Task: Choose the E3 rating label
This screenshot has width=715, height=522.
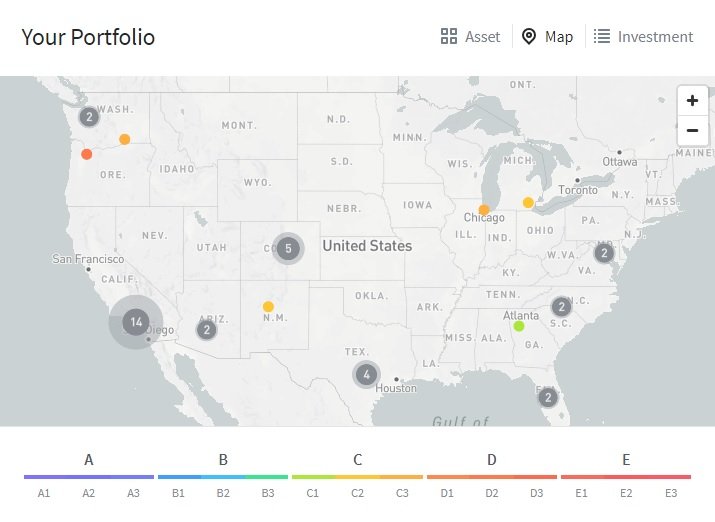Action: pos(671,493)
